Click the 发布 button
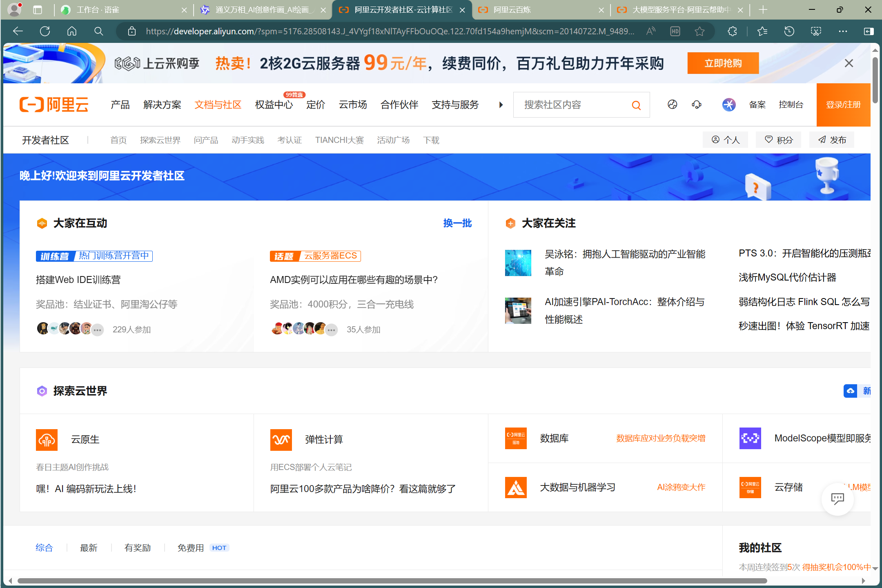 coord(832,140)
